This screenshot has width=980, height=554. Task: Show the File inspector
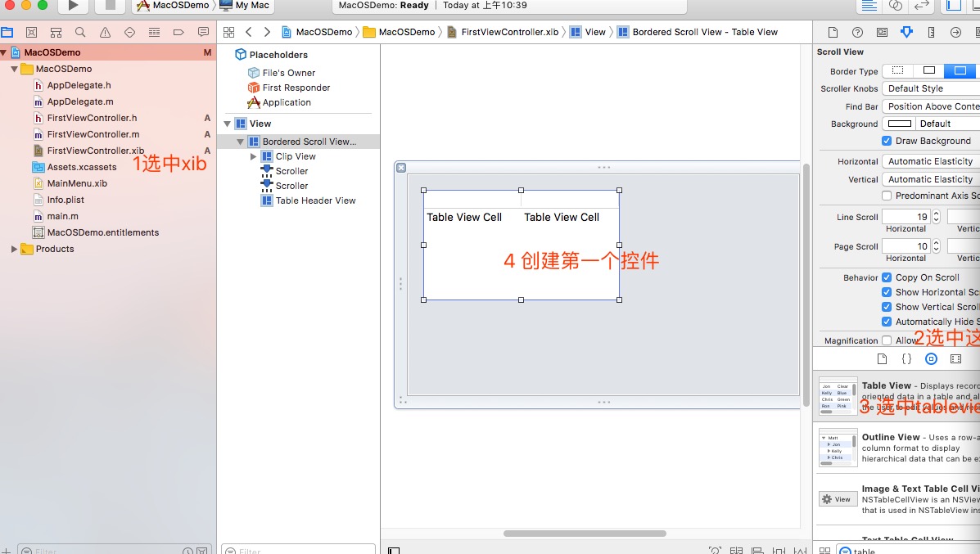pos(833,33)
